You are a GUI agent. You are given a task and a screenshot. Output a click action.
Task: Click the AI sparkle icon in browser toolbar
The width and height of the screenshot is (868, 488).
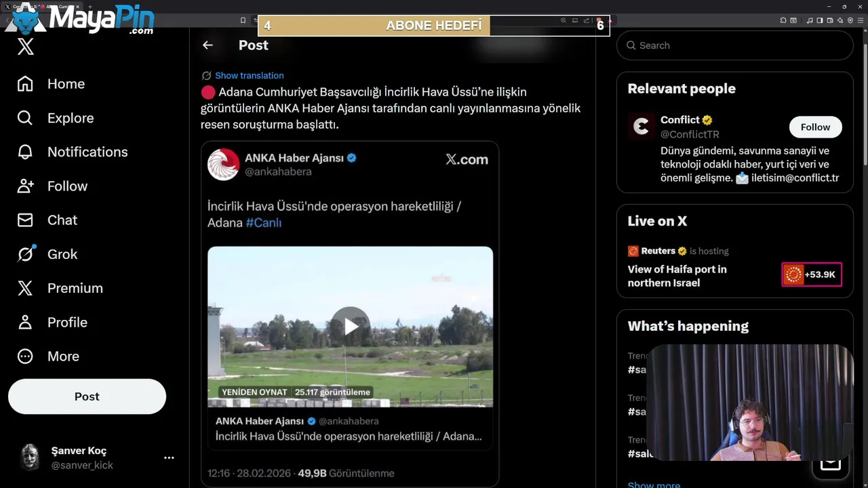(x=840, y=20)
